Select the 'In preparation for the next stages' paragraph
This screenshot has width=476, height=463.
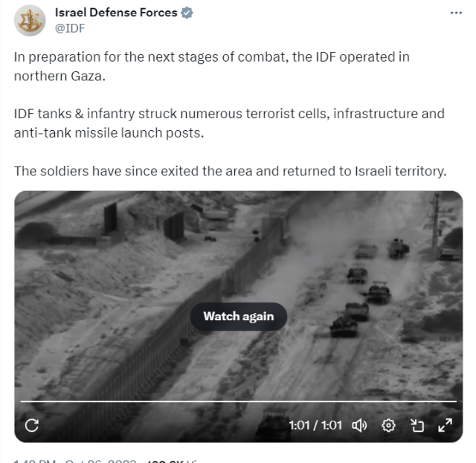click(x=211, y=66)
